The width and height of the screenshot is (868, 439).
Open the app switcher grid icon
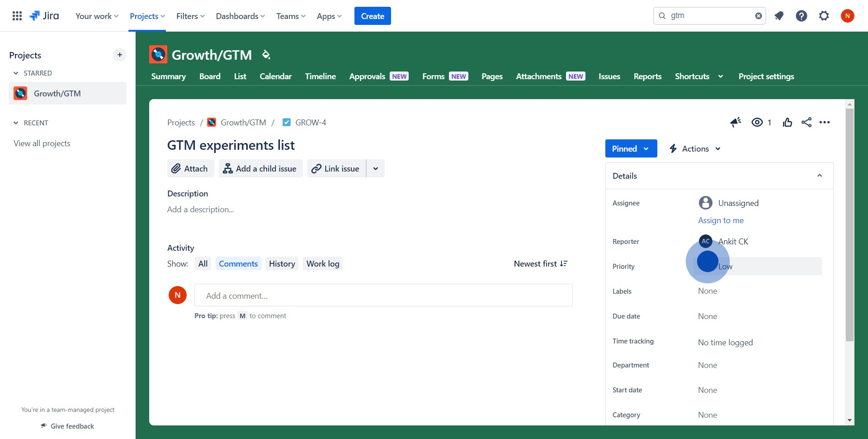click(x=17, y=16)
